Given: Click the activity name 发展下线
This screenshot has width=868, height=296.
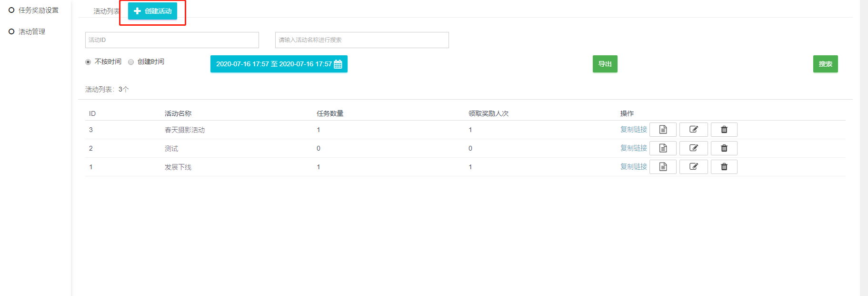Looking at the screenshot, I should coord(178,167).
